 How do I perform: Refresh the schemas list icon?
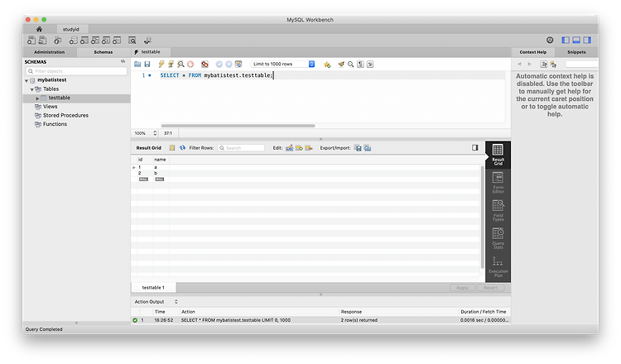123,62
